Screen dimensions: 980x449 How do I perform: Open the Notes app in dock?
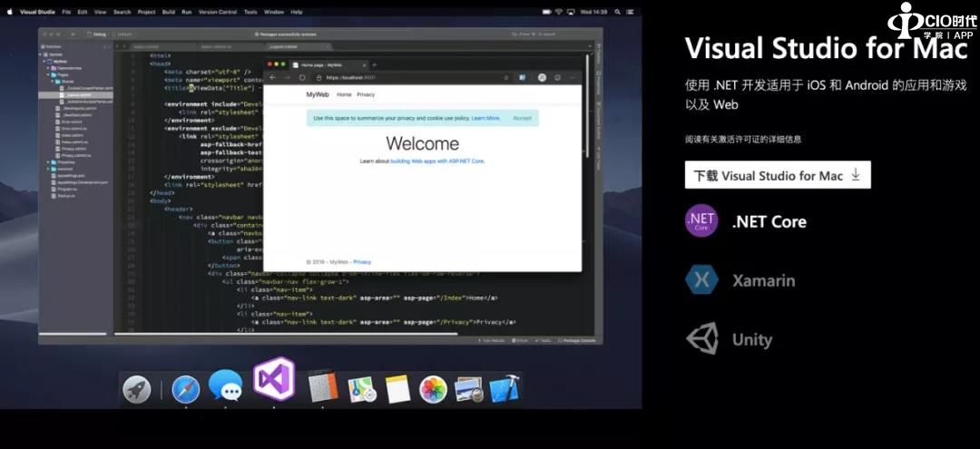click(x=397, y=390)
